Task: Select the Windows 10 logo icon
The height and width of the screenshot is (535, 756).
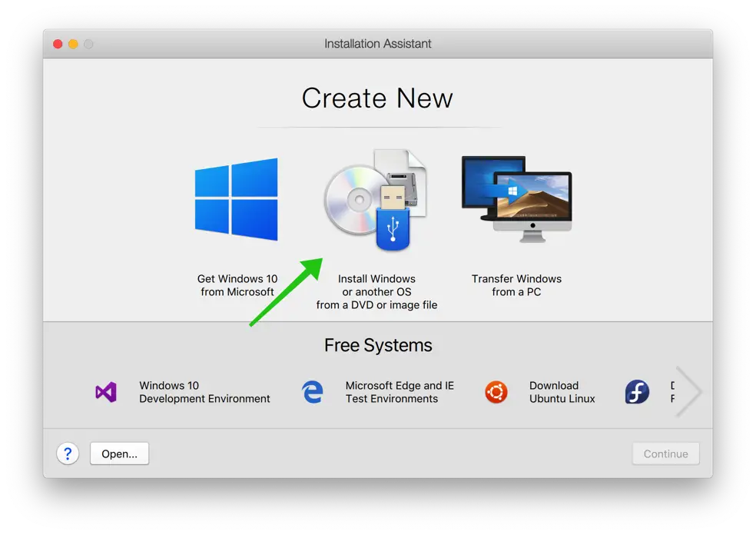Action: 237,199
